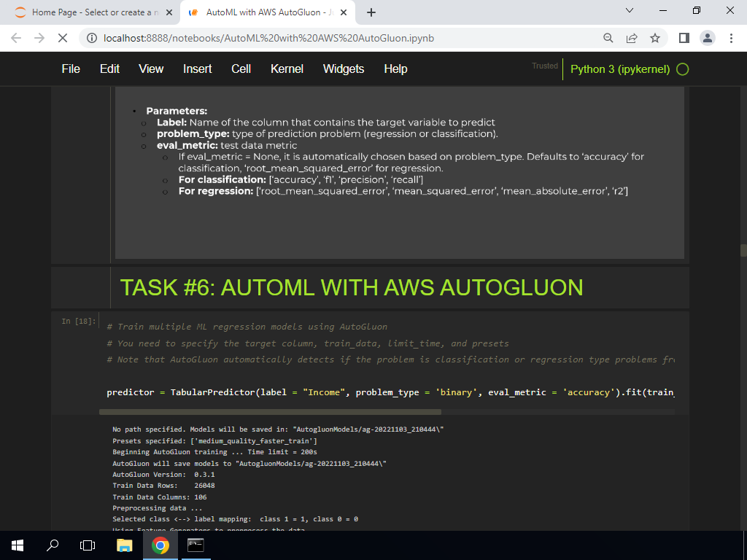Viewport: 747px width, 560px height.
Task: Click the In [18] cell prompt
Action: [x=79, y=322]
